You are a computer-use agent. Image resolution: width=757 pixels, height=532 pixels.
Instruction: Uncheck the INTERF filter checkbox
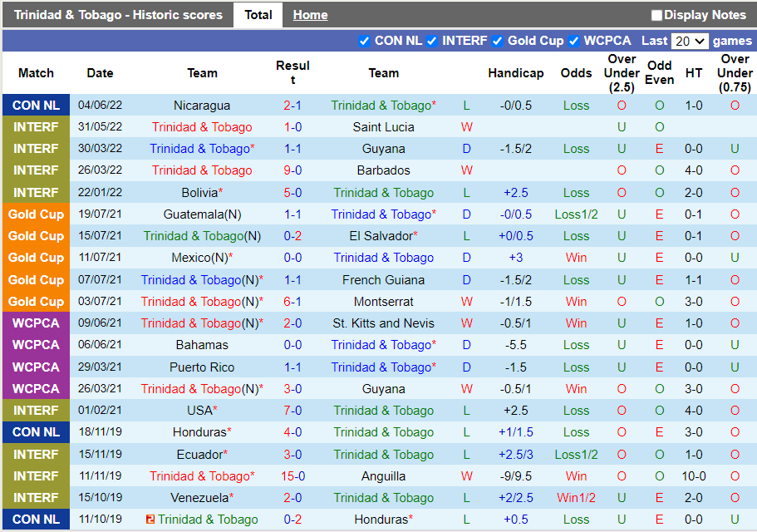click(432, 41)
